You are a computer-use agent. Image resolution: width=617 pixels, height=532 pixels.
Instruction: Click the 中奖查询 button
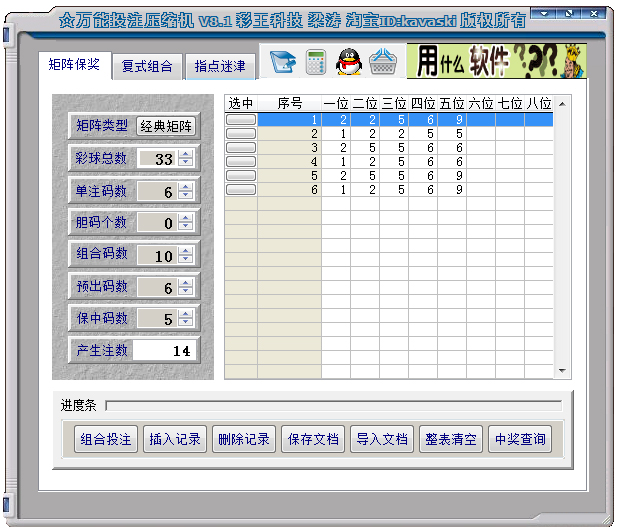pos(520,439)
